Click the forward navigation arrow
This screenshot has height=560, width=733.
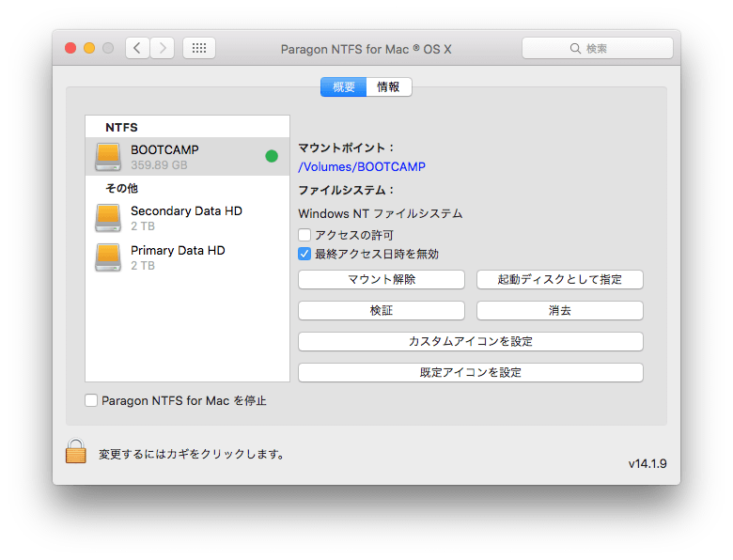coord(163,48)
